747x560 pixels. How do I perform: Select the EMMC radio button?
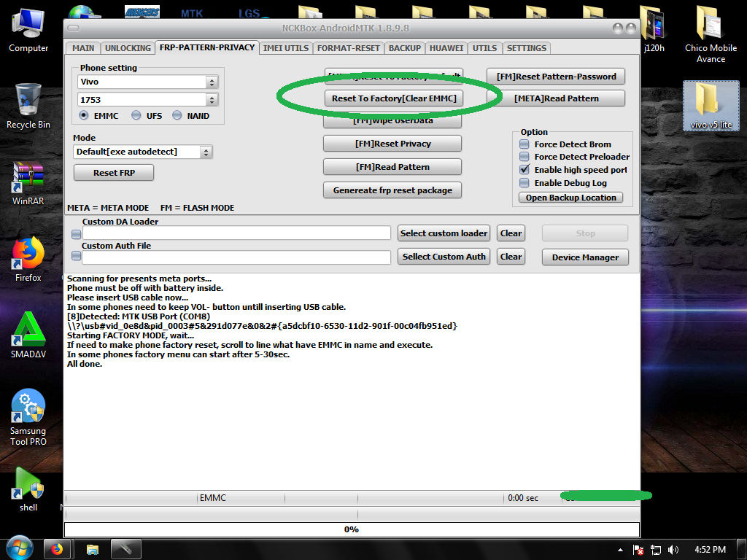tap(84, 115)
